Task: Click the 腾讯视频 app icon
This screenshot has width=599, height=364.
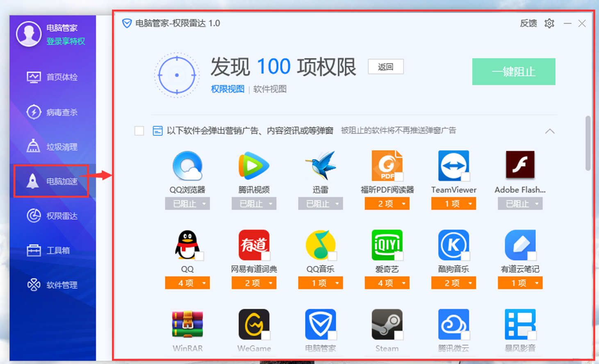Action: click(254, 166)
